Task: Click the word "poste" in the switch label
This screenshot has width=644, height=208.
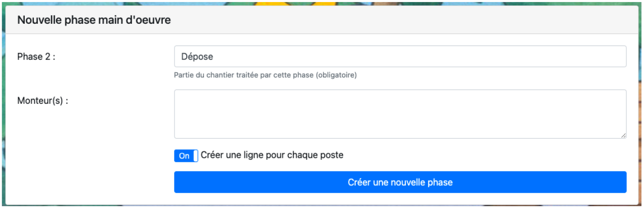Action: (332, 155)
